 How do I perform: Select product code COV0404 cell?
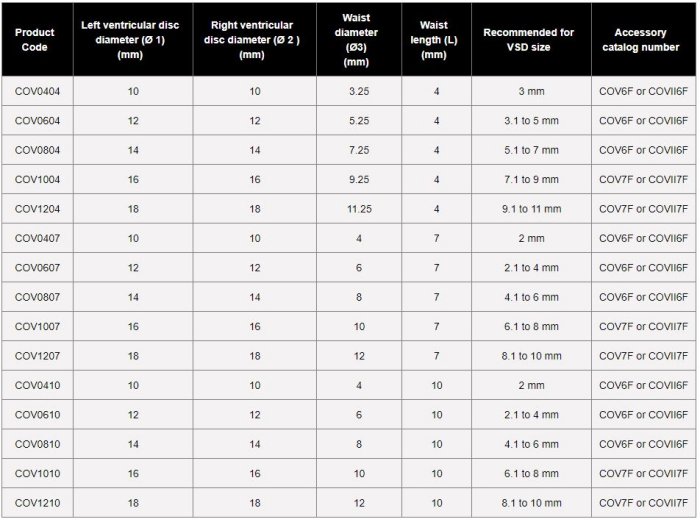[37, 91]
